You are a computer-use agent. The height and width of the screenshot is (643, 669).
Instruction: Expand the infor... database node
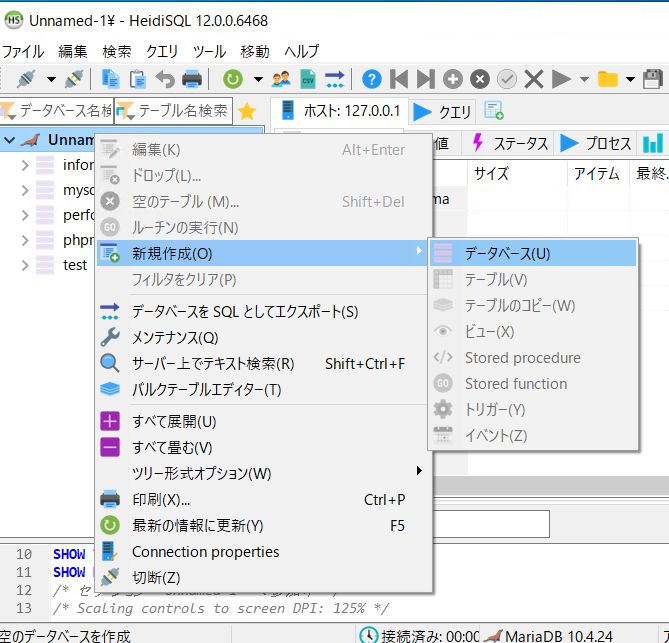[25, 165]
